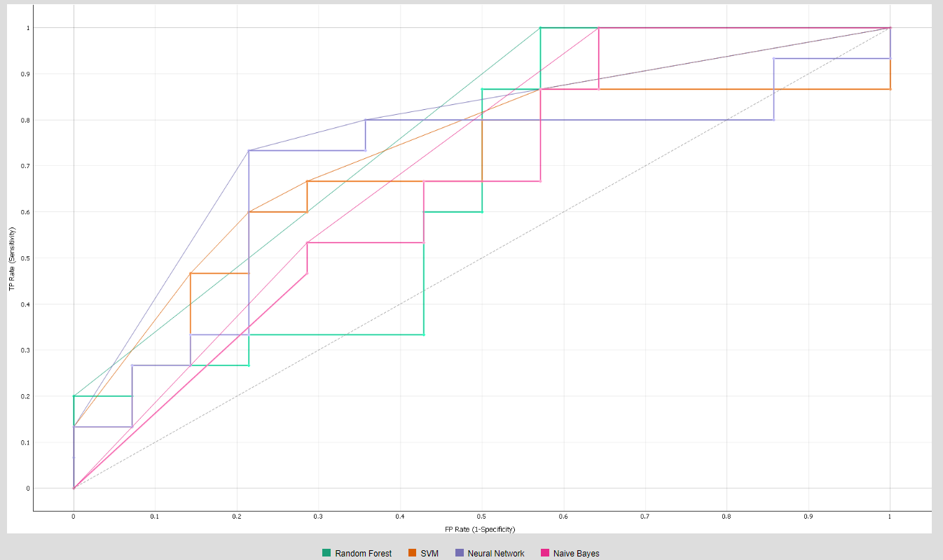Click the orange SVM legend swatch
This screenshot has width=943, height=560.
(411, 553)
